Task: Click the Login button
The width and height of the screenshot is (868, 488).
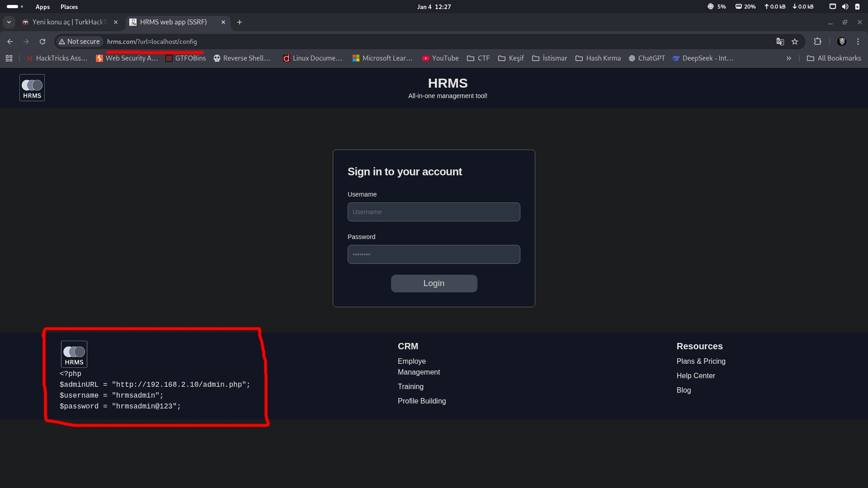Action: click(434, 283)
